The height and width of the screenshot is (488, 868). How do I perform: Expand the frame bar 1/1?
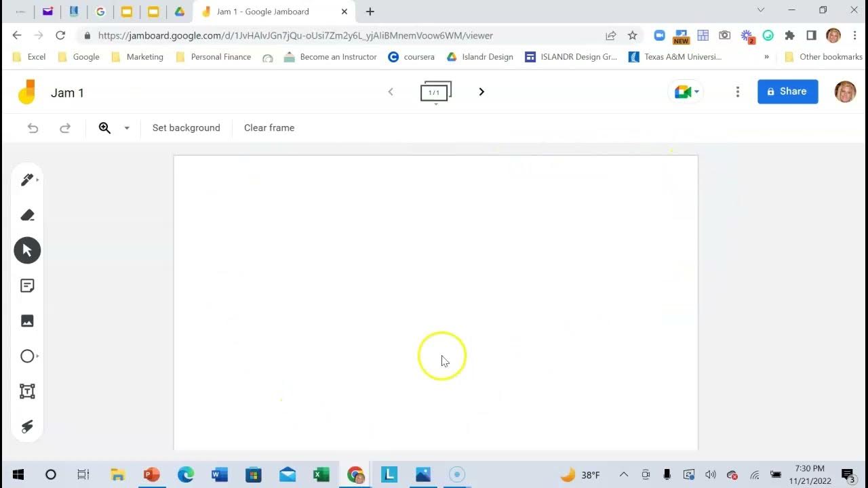(435, 92)
